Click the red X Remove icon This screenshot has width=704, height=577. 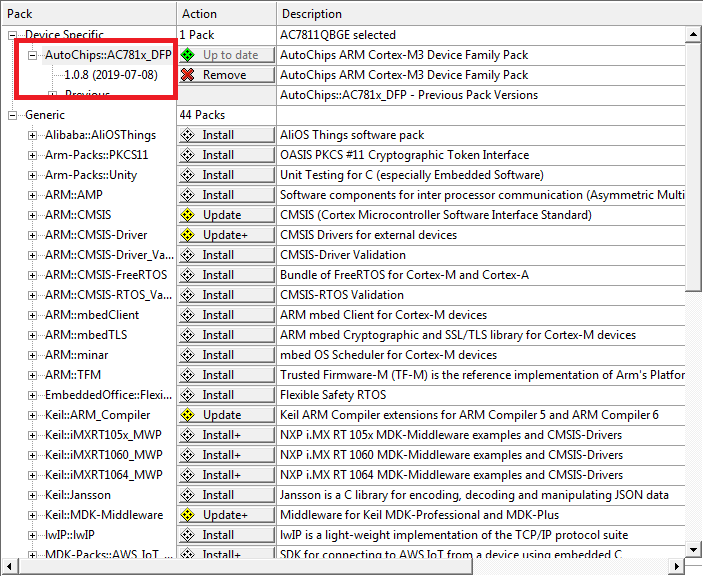(x=187, y=75)
